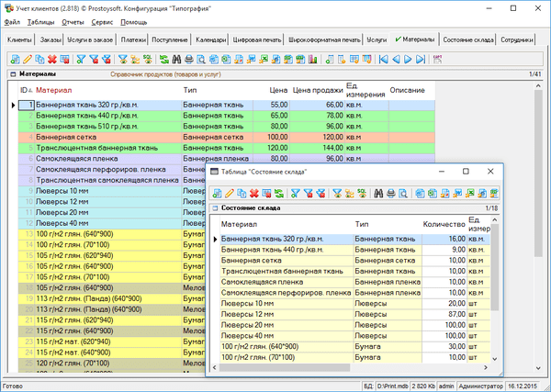551x392 pixels.
Task: Click the red X delete icon in the main toolbar
Action: coord(52,60)
